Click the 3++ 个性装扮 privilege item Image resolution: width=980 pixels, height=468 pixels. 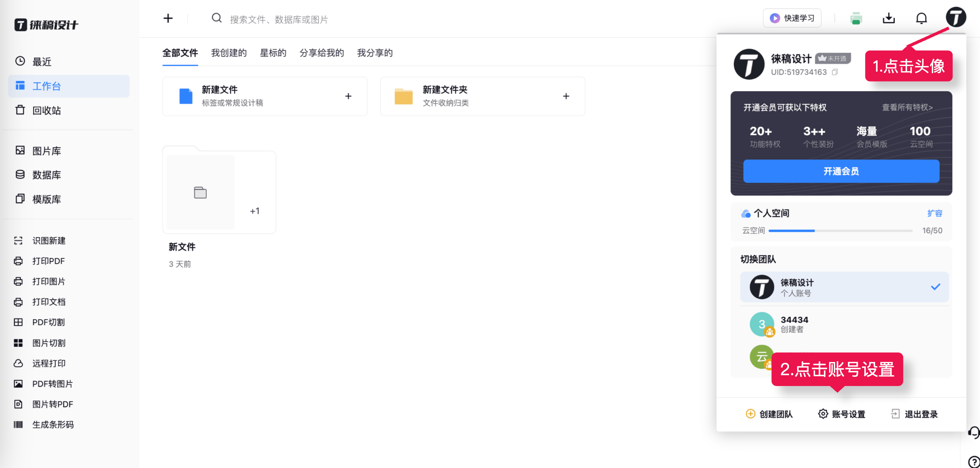(818, 137)
